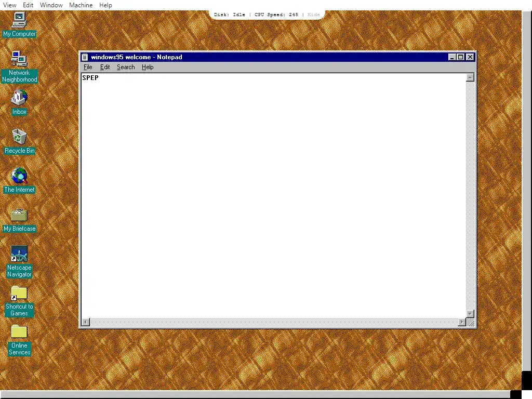
Task: Open Notepad's Search menu
Action: tap(126, 67)
